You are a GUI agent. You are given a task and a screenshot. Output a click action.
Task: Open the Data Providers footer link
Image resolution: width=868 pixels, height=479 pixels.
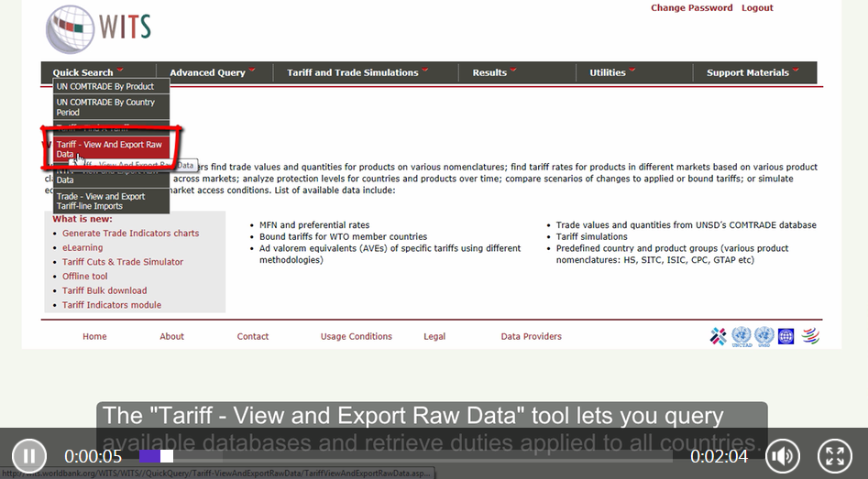pos(531,336)
